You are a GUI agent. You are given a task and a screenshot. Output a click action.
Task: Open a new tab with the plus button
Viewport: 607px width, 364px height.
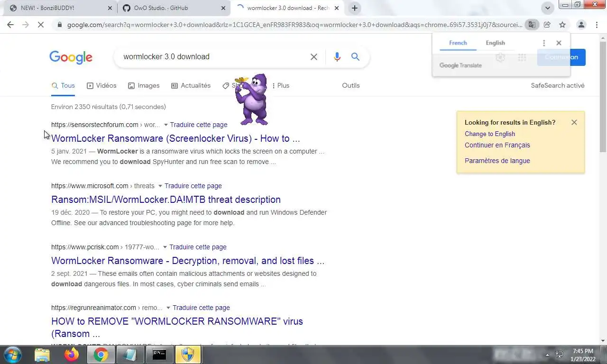pyautogui.click(x=354, y=8)
